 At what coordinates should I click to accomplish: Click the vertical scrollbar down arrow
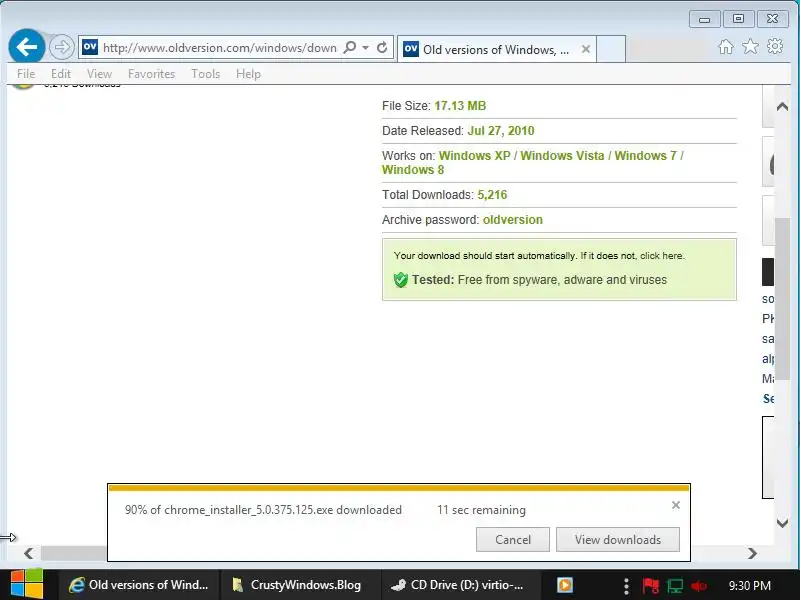(x=782, y=522)
